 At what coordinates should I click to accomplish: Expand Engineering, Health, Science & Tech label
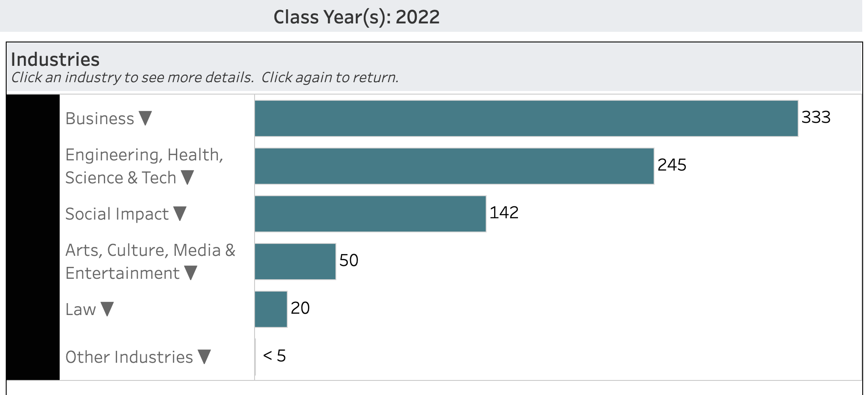pyautogui.click(x=144, y=166)
